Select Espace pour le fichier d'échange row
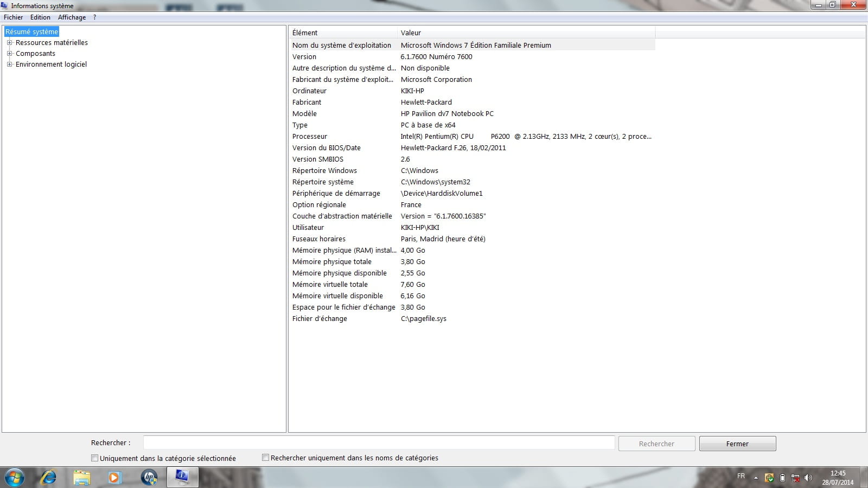The image size is (868, 488). pos(472,307)
